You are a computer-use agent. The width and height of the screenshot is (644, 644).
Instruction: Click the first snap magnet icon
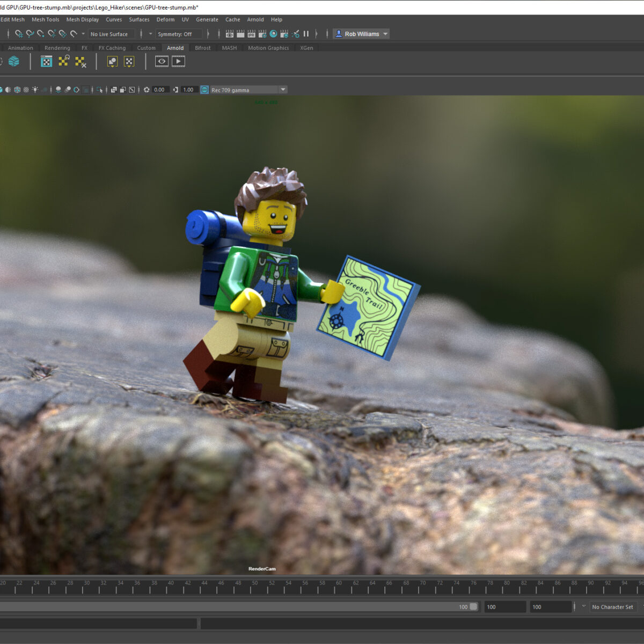[x=19, y=34]
